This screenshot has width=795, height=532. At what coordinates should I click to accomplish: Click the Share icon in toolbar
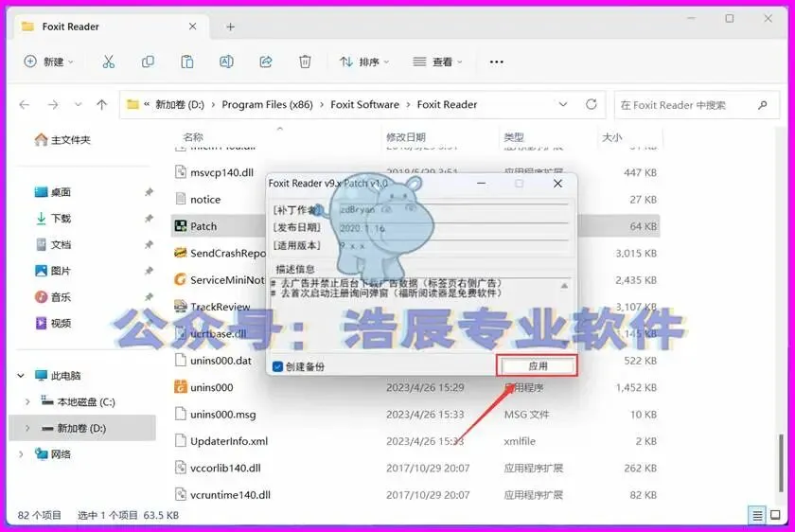tap(266, 62)
